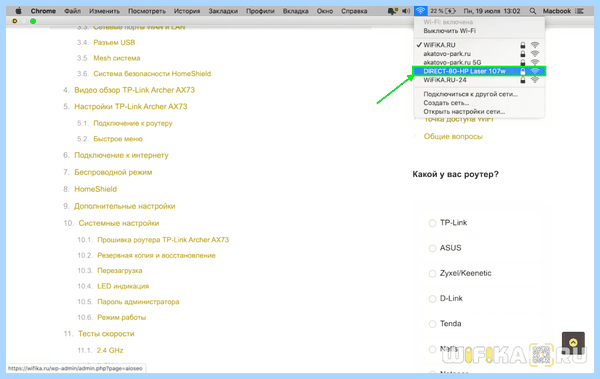Open Подключение к интернету link
The height and width of the screenshot is (379, 600).
click(121, 155)
